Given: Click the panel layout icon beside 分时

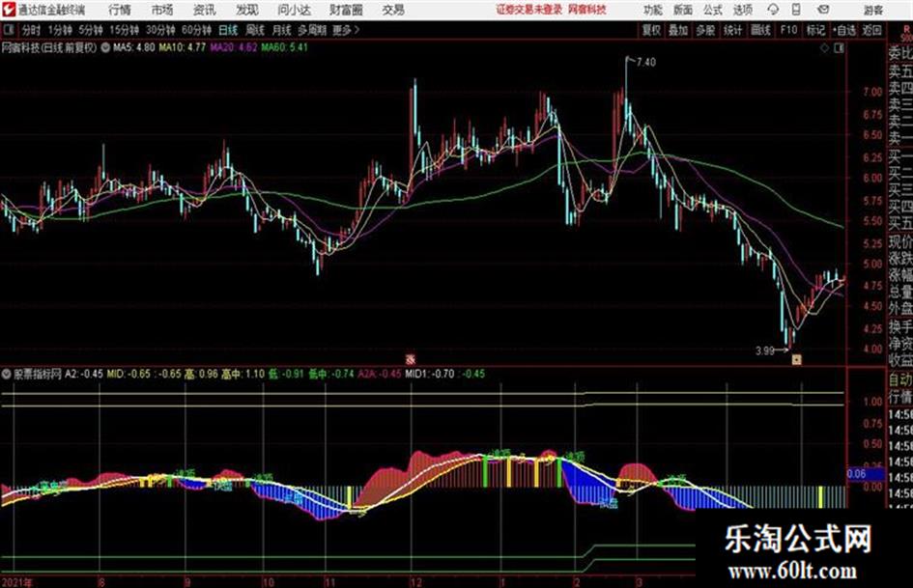Looking at the screenshot, I should pos(9,30).
